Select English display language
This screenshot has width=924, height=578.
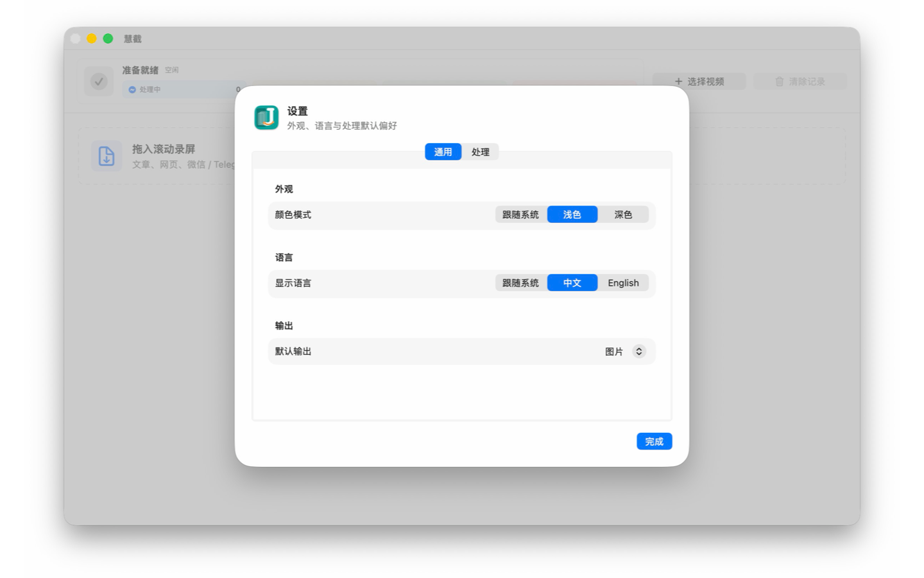(623, 283)
